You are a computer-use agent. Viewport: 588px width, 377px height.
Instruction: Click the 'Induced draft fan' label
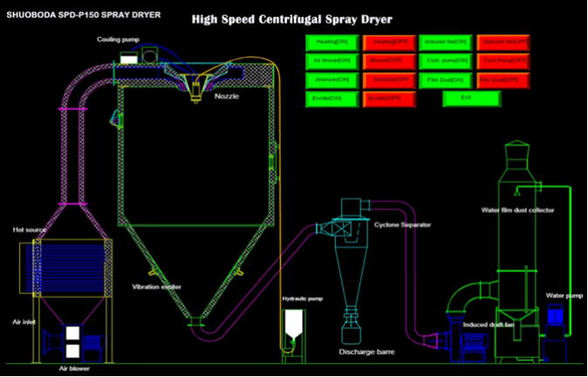point(488,325)
